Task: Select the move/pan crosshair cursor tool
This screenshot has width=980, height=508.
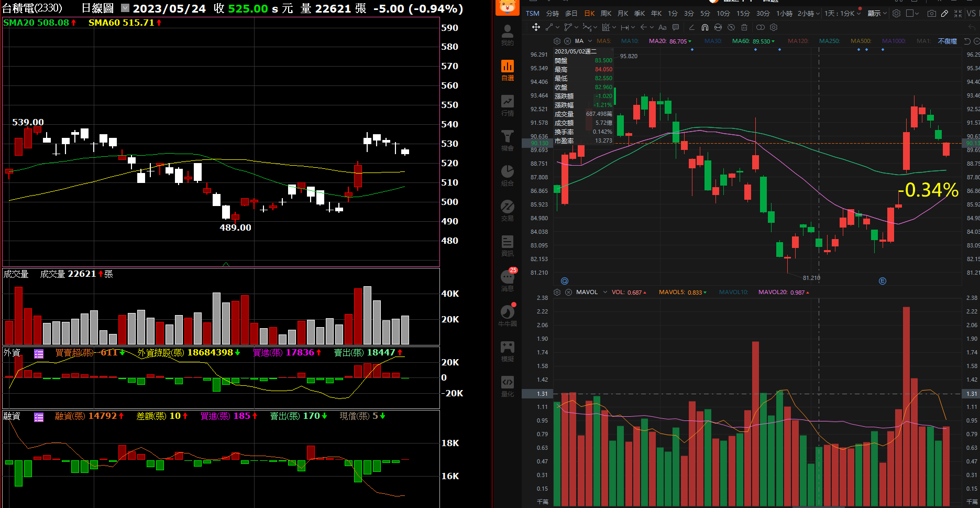Action: click(x=536, y=27)
